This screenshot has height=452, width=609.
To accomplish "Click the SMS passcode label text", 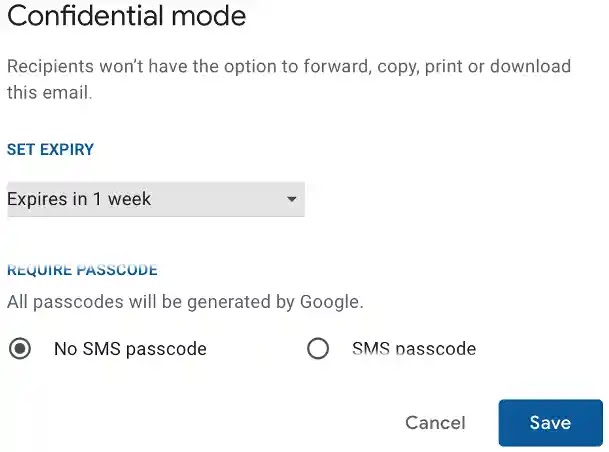I will [414, 349].
